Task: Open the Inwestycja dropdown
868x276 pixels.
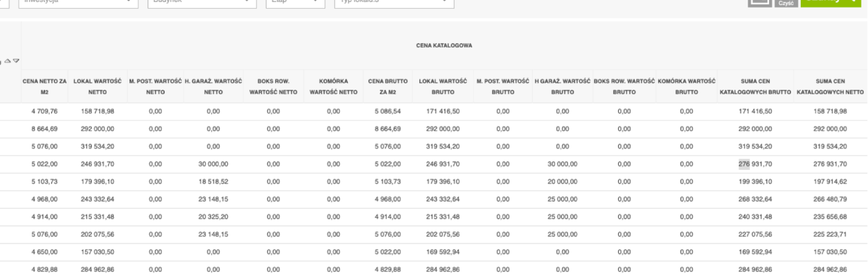Action: point(78,2)
